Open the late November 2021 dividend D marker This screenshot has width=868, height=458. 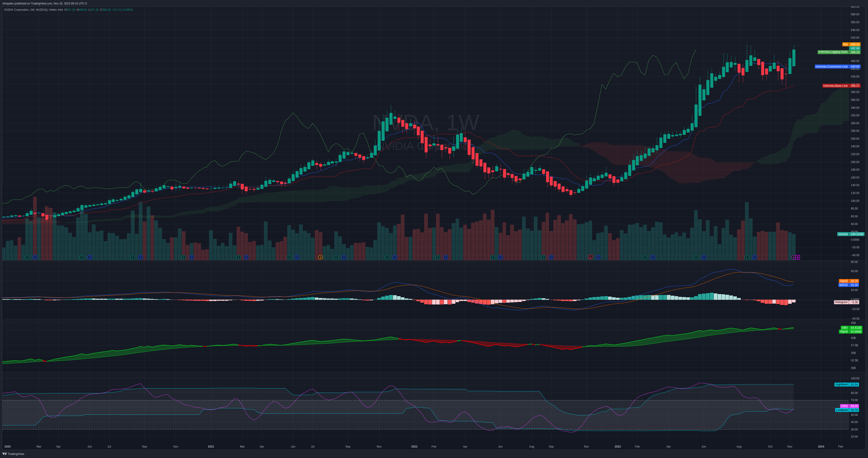(x=395, y=257)
